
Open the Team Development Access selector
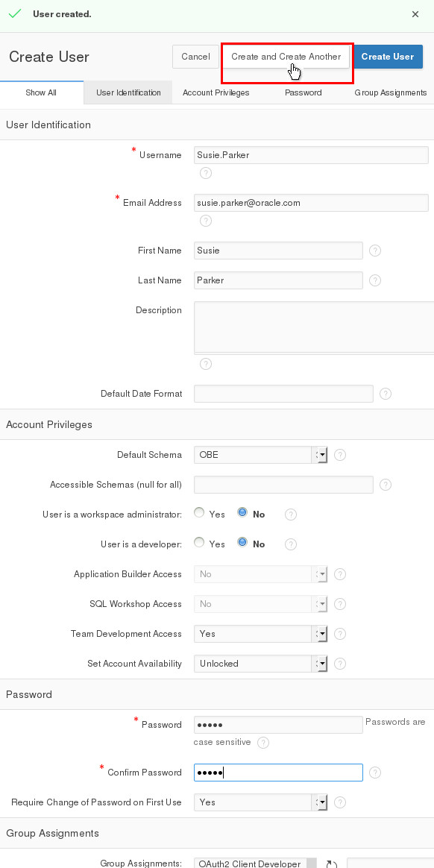[x=320, y=634]
